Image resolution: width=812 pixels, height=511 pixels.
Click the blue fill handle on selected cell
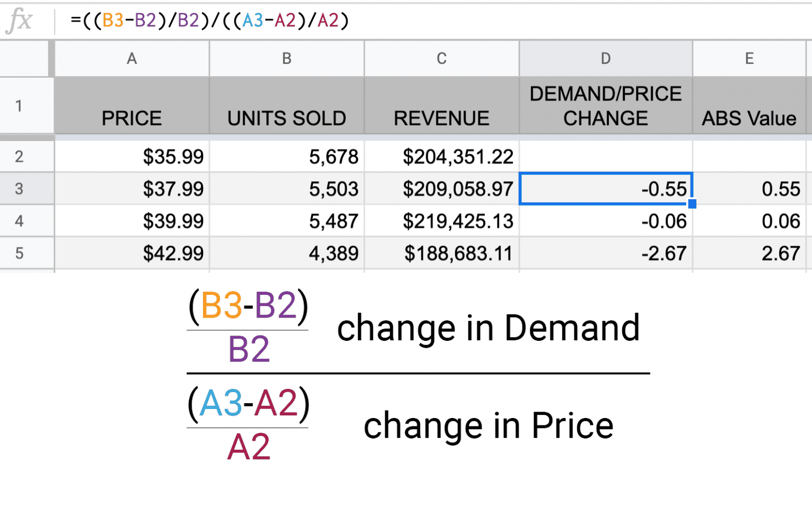[x=692, y=204]
